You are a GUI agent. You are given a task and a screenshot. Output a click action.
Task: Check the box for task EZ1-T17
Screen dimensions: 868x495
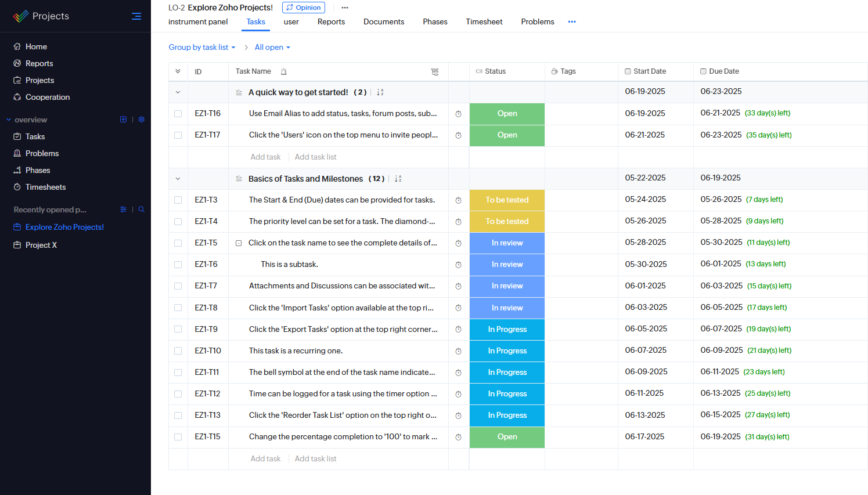click(178, 135)
